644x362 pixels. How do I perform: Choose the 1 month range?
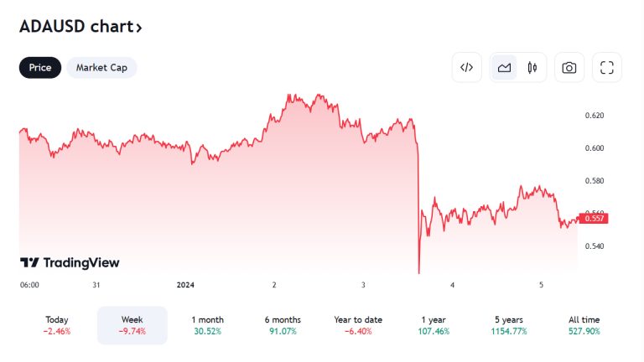[x=207, y=325]
